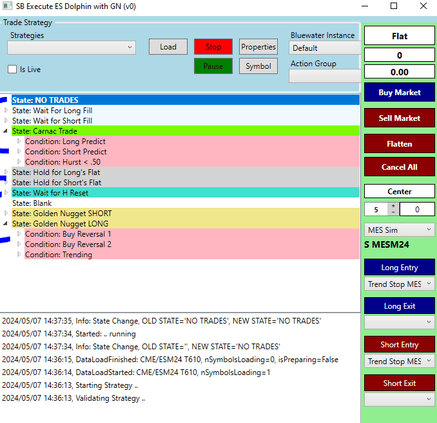This screenshot has width=437, height=423.
Task: Check the Is Live checkbox
Action: pyautogui.click(x=12, y=69)
